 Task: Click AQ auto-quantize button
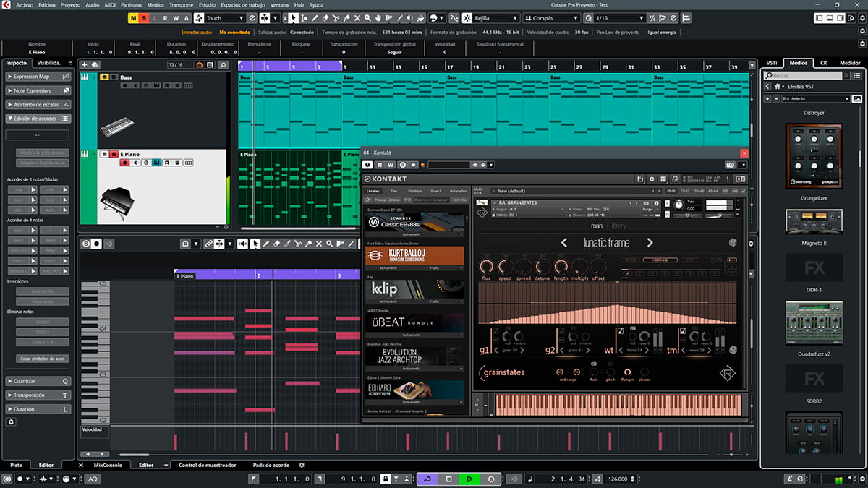[x=93, y=479]
